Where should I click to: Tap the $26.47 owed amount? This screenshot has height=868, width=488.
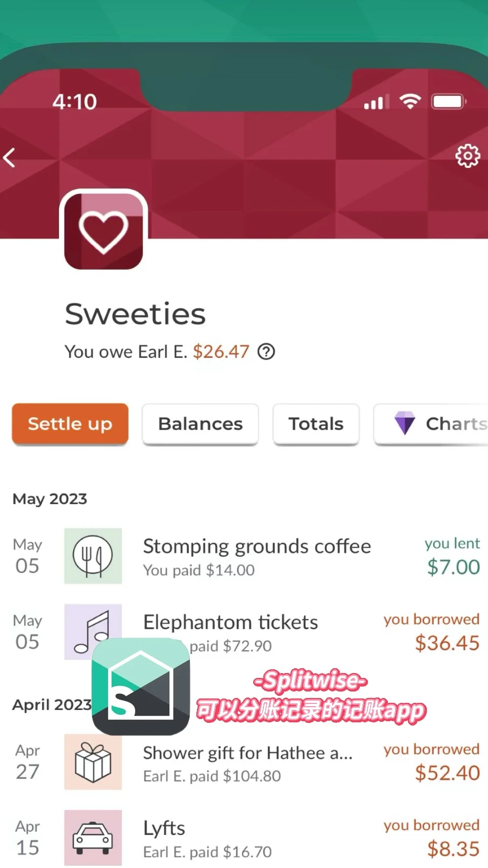click(x=221, y=352)
